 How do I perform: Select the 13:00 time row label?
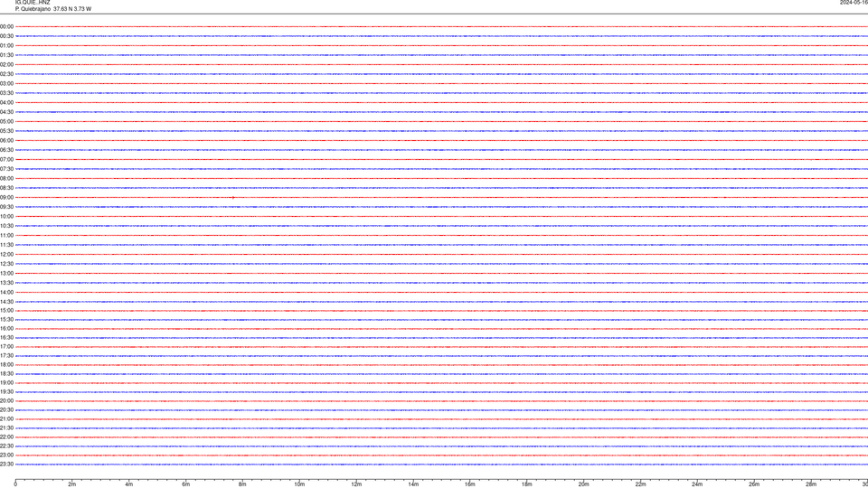click(6, 273)
